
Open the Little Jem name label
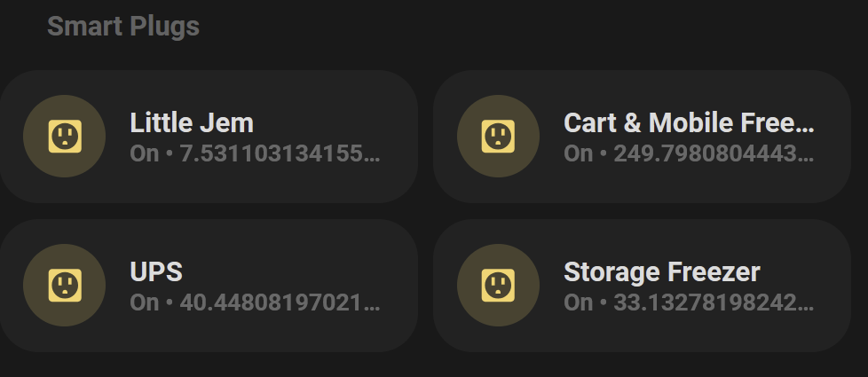point(192,123)
